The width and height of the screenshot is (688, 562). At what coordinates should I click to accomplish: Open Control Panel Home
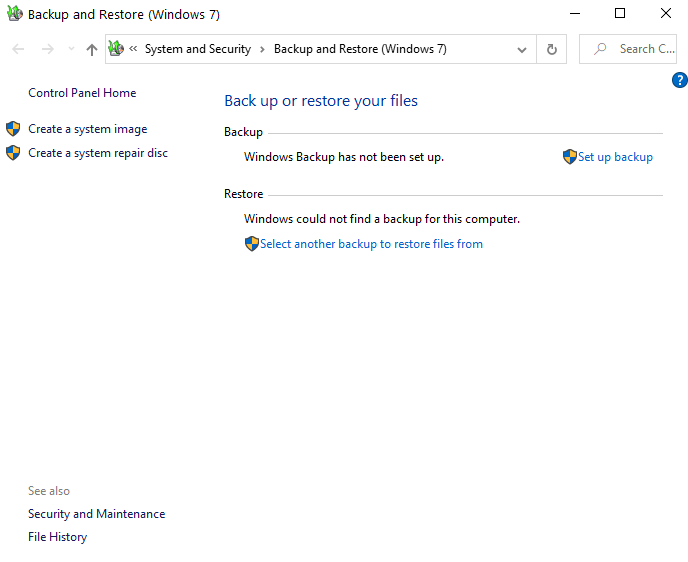tap(82, 93)
